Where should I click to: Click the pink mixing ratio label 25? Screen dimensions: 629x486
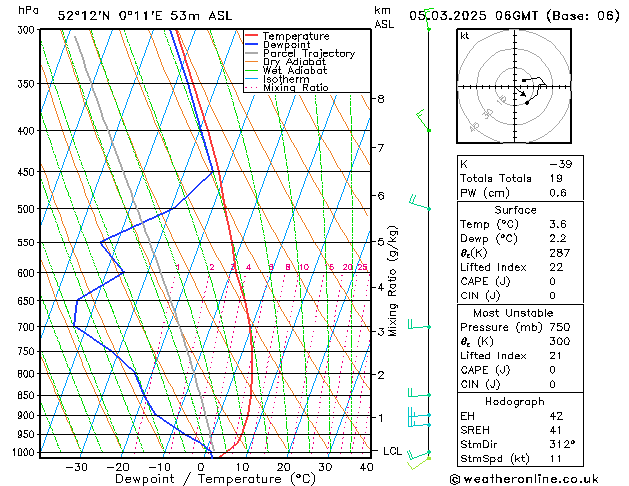coord(363,267)
